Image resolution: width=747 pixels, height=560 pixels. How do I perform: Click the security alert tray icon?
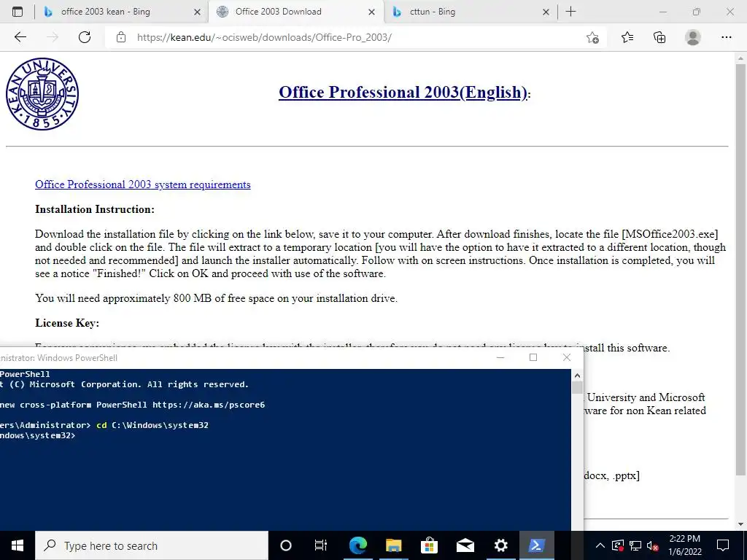(617, 545)
